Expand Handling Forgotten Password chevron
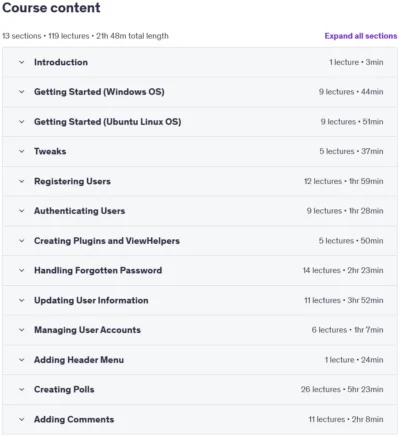Image resolution: width=400 pixels, height=436 pixels. click(x=22, y=270)
